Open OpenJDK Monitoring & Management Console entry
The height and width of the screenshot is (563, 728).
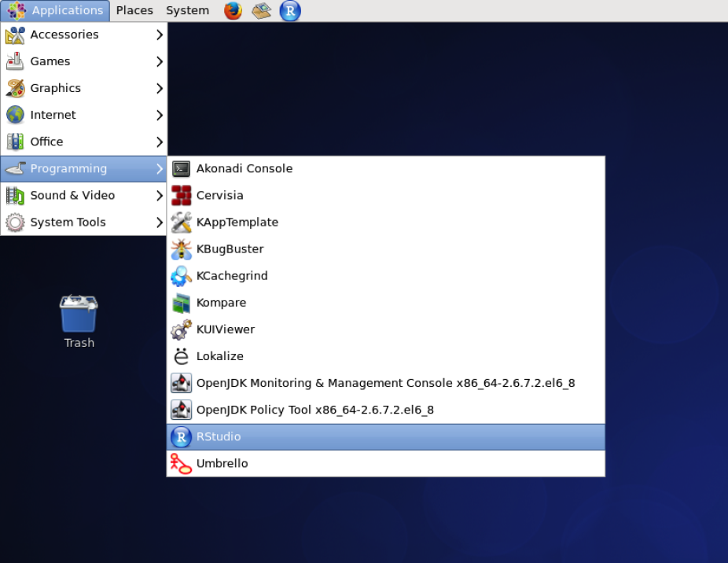tap(386, 383)
